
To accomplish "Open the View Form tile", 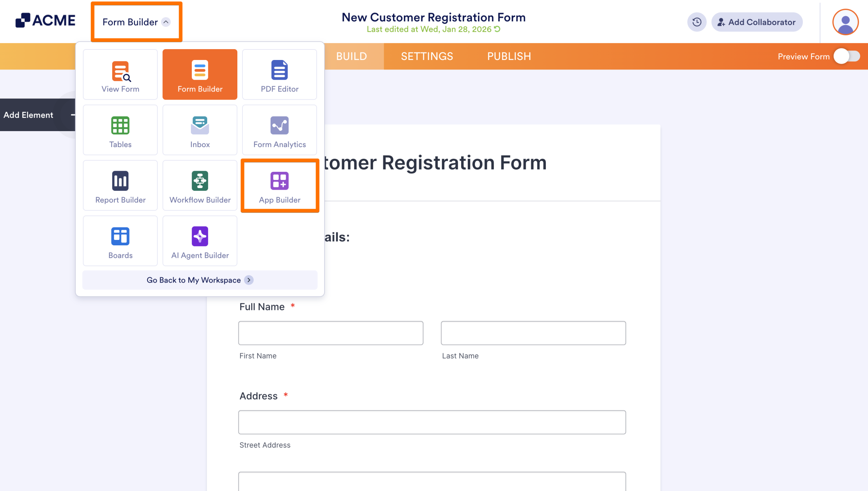I will [120, 75].
